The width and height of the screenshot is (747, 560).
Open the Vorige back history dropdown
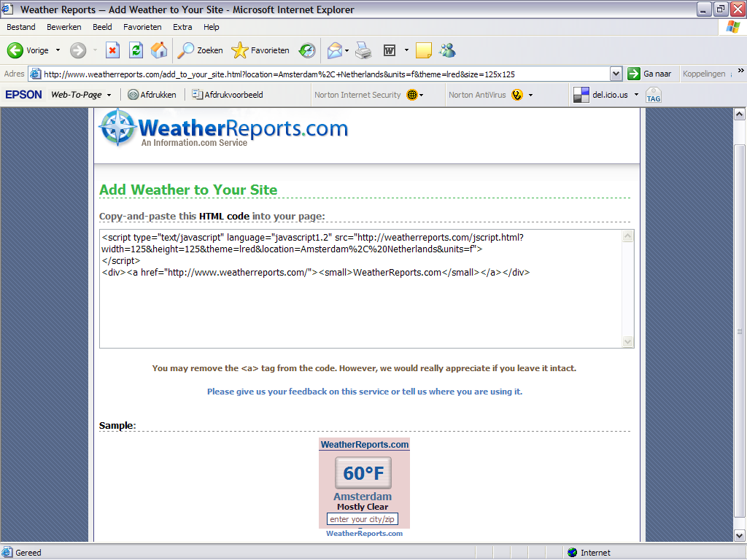(58, 50)
